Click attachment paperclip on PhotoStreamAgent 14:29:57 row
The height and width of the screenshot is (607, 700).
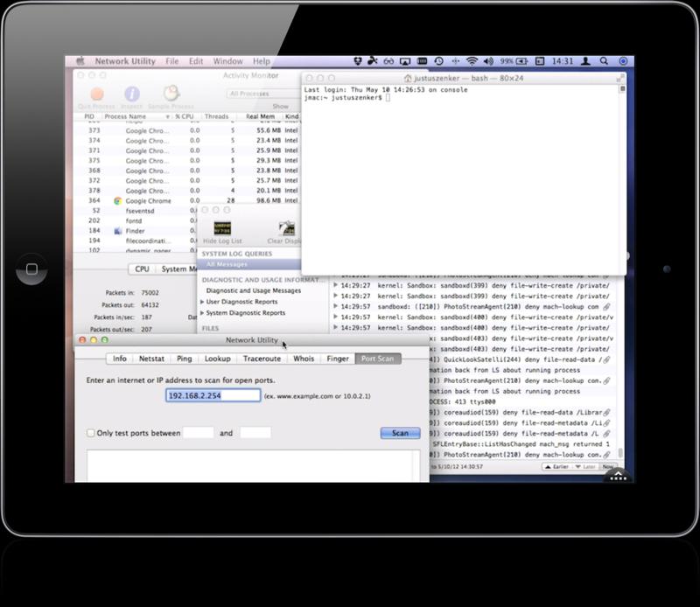click(x=606, y=307)
